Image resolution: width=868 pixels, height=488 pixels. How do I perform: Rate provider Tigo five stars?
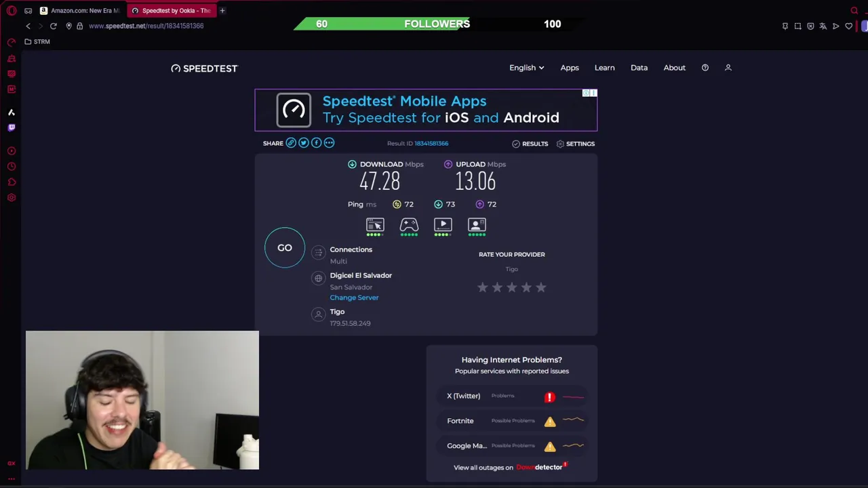pyautogui.click(x=540, y=287)
